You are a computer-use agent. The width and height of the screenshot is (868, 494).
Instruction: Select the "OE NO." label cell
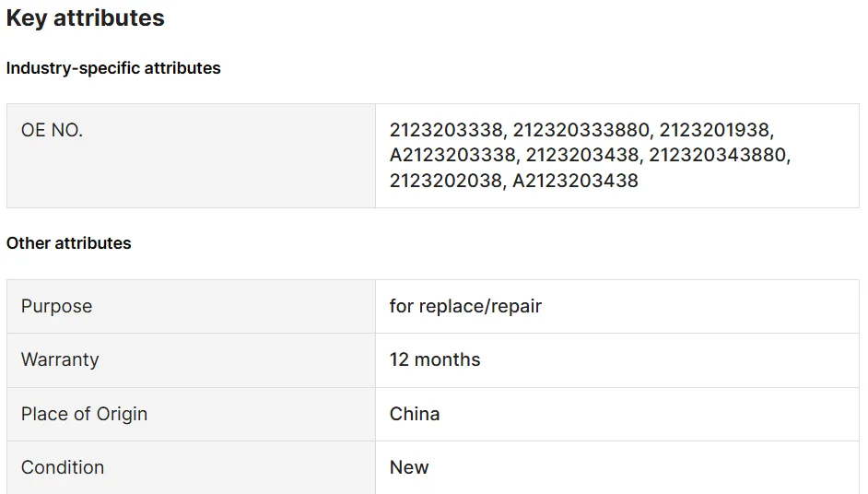point(53,131)
